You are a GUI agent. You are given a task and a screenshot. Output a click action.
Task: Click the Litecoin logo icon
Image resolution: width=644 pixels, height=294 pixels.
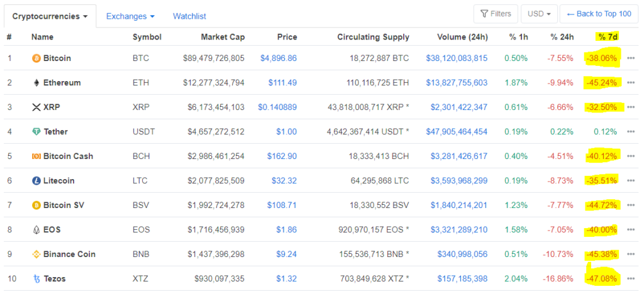coord(36,180)
